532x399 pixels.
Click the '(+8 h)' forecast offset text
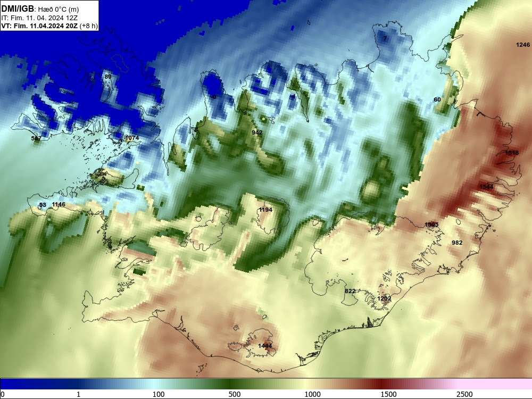88,26
